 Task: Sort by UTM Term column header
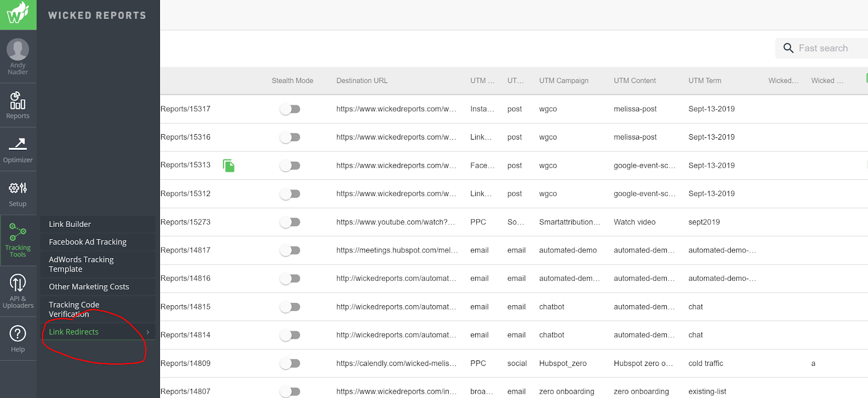click(705, 80)
